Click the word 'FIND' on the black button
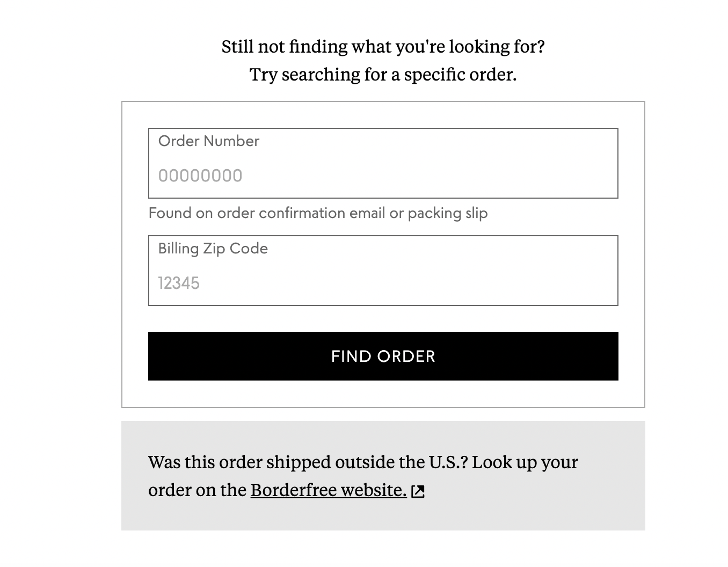Screen dimensions: 728x567 [x=352, y=357]
